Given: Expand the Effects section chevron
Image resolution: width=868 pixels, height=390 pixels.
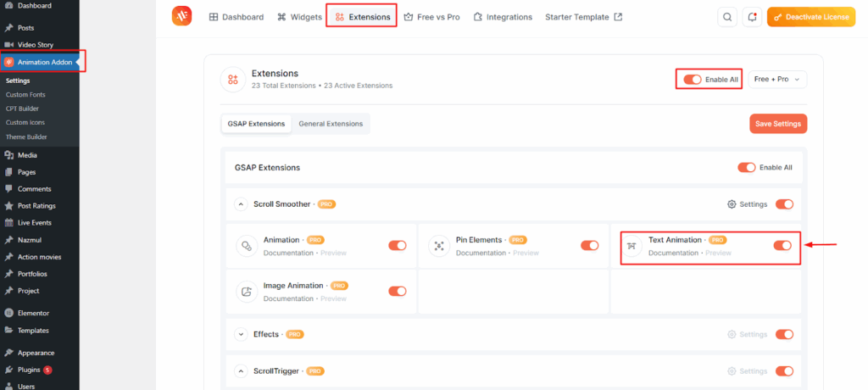Looking at the screenshot, I should 240,334.
